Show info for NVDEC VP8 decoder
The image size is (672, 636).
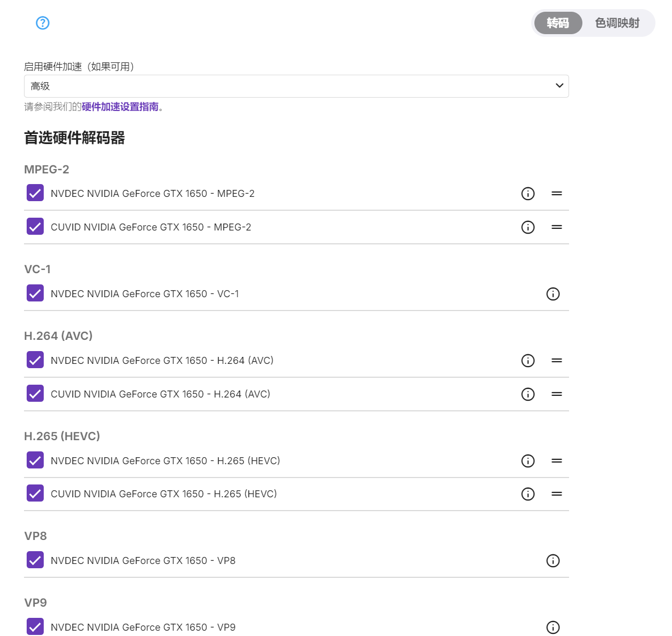553,561
